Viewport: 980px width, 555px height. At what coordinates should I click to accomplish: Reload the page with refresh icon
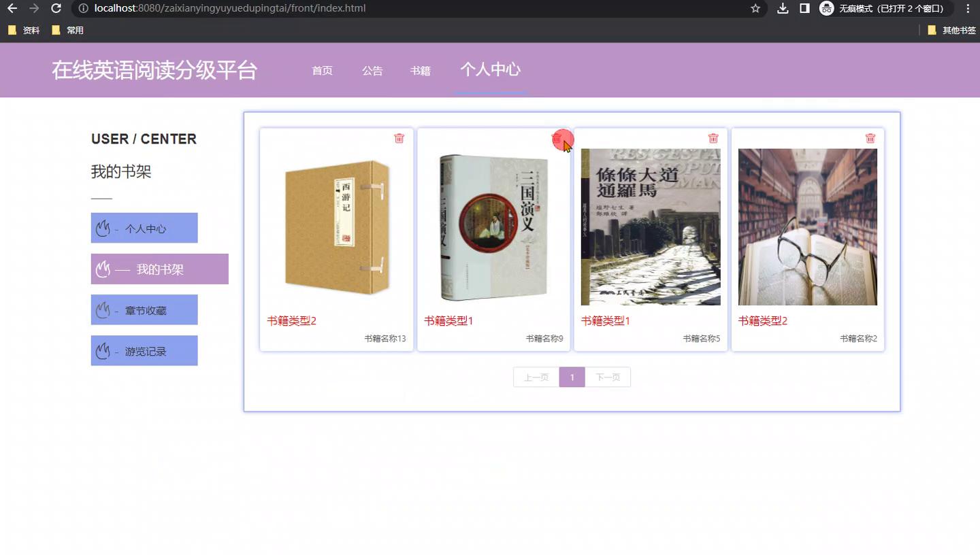click(x=56, y=8)
